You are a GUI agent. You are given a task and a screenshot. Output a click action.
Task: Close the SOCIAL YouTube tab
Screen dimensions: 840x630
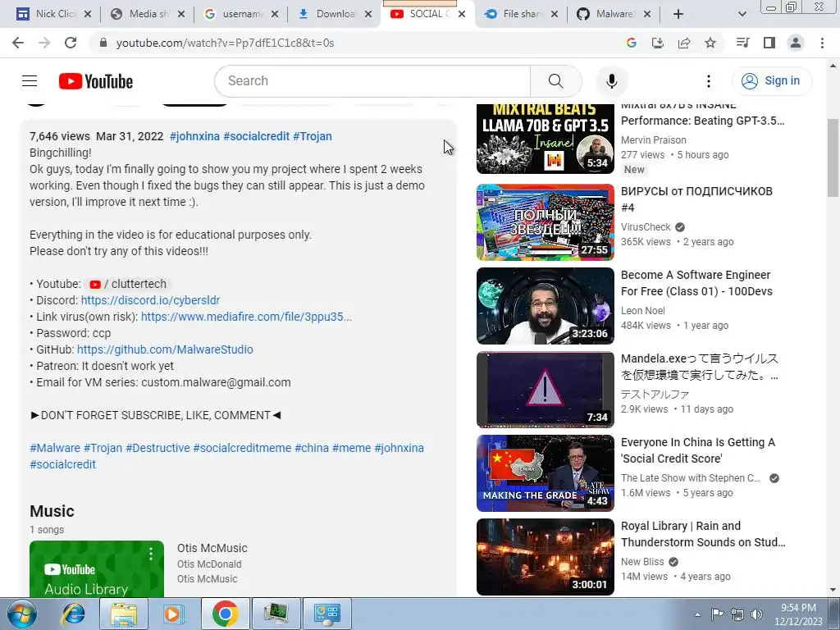click(462, 15)
